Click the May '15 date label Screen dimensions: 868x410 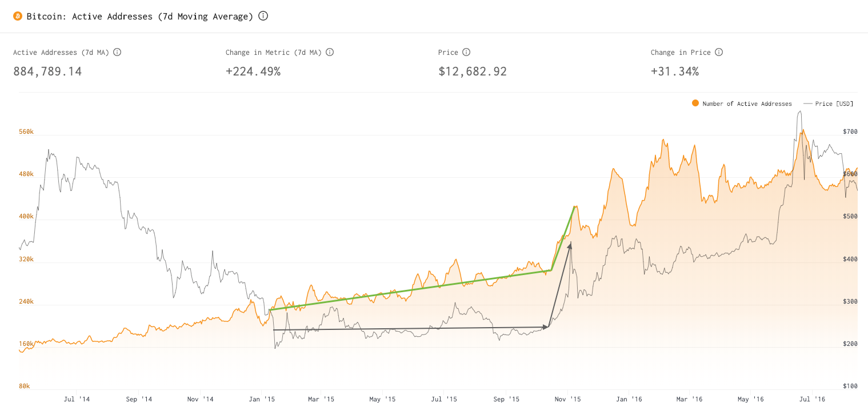(x=382, y=399)
